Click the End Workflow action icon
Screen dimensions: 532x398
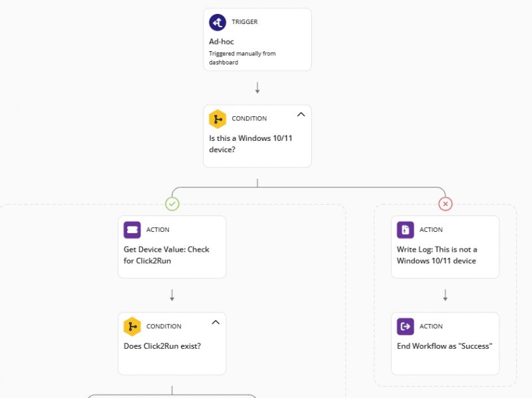405,327
